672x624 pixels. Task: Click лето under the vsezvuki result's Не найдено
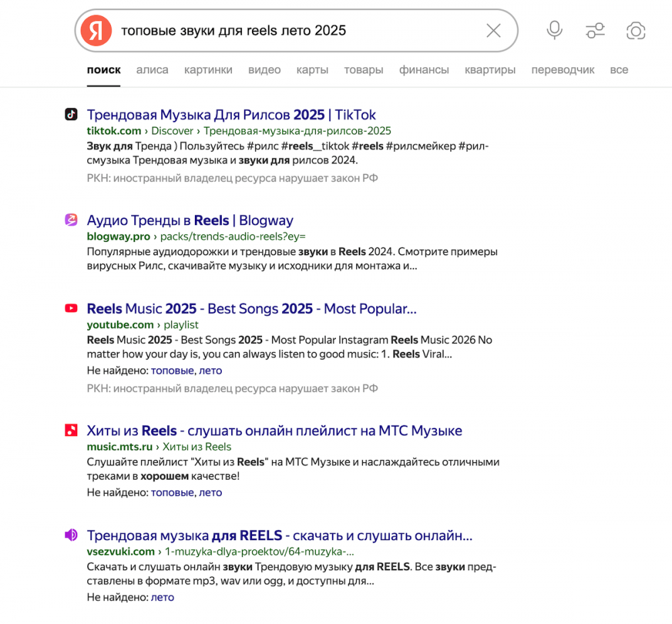pos(163,597)
